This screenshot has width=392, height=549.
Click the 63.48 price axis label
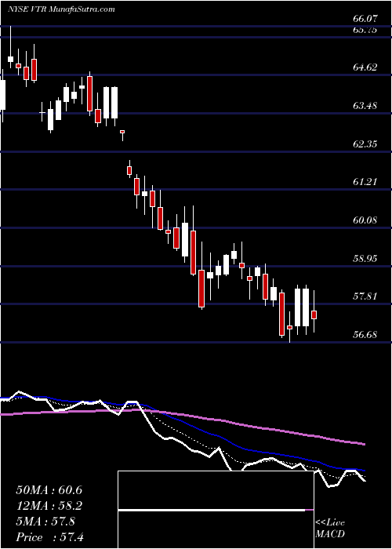[x=365, y=105]
